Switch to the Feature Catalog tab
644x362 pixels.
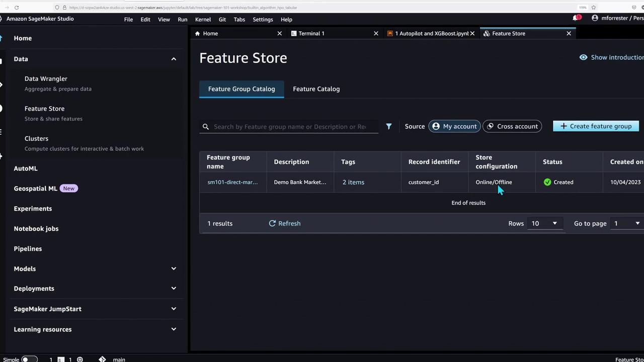pos(316,89)
